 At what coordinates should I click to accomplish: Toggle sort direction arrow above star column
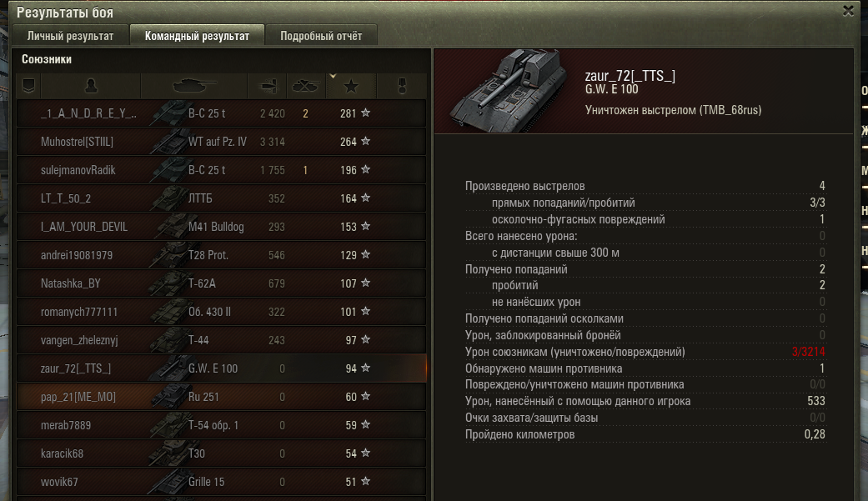click(333, 76)
